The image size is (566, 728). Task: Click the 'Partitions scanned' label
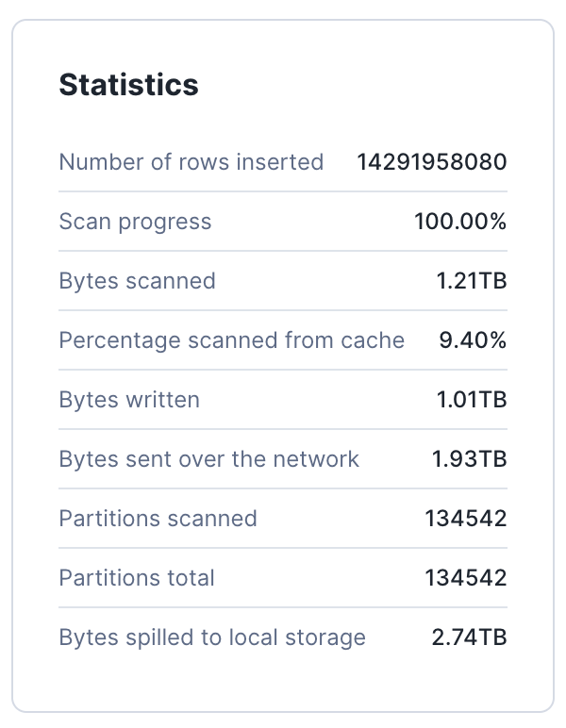[158, 519]
